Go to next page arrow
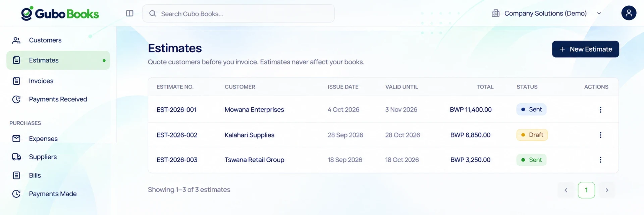The image size is (644, 215). [x=607, y=190]
